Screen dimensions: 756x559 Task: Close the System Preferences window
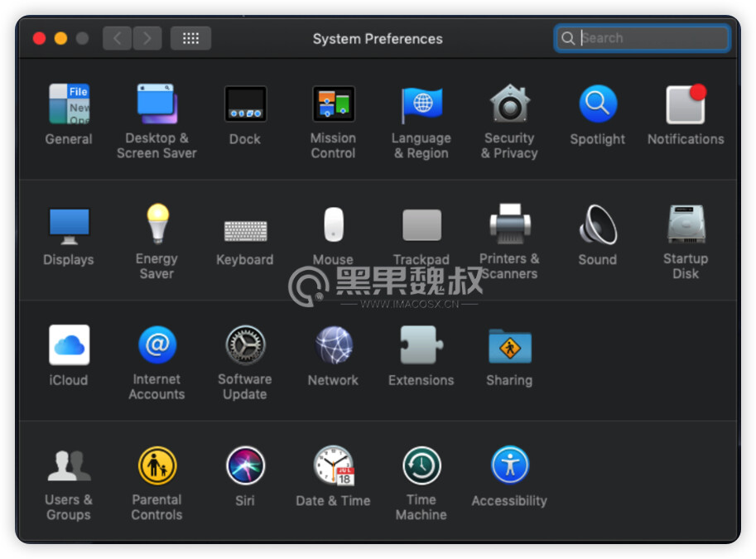[39, 38]
